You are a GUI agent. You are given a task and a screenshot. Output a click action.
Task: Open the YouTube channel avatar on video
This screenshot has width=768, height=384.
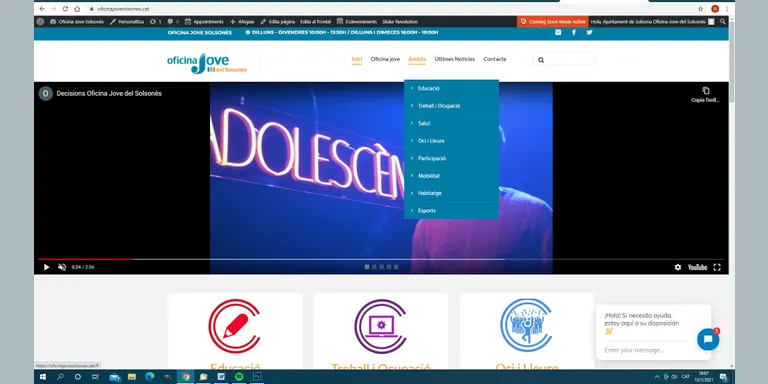[x=46, y=94]
